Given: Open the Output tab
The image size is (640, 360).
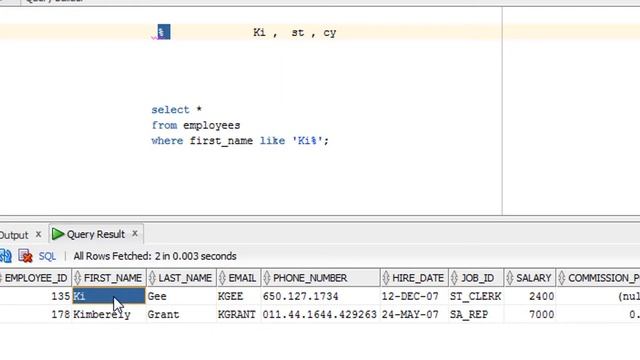Looking at the screenshot, I should (x=14, y=235).
